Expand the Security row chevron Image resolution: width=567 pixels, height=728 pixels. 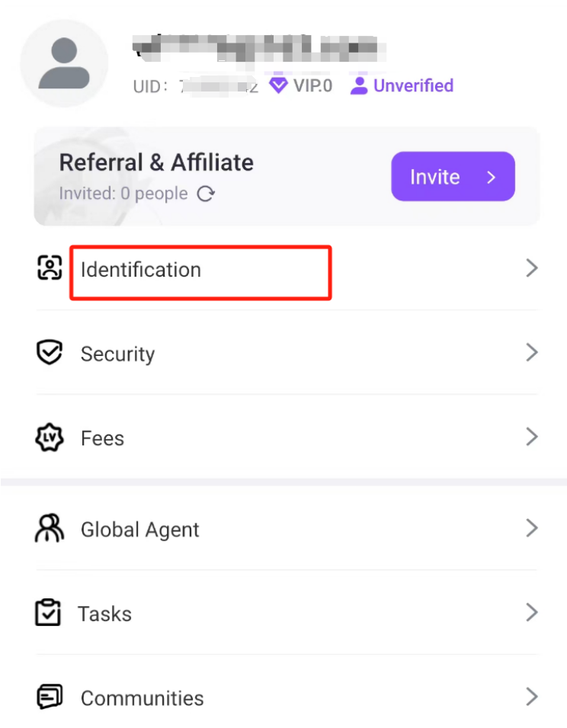(532, 353)
